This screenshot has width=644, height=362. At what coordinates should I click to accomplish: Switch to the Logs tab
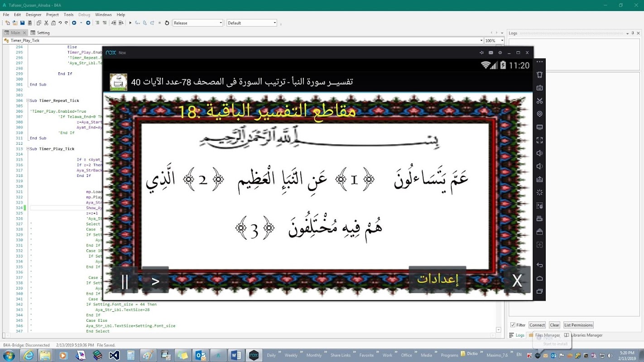coord(517,335)
